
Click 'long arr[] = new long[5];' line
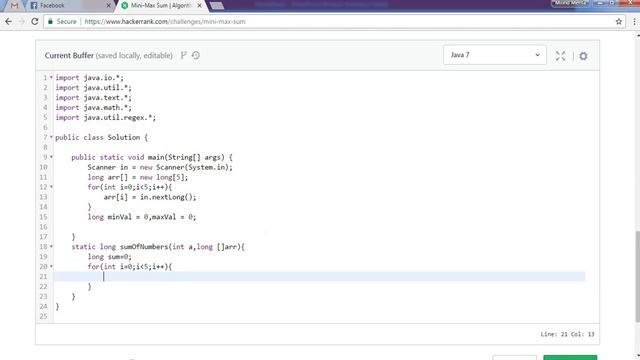click(138, 177)
